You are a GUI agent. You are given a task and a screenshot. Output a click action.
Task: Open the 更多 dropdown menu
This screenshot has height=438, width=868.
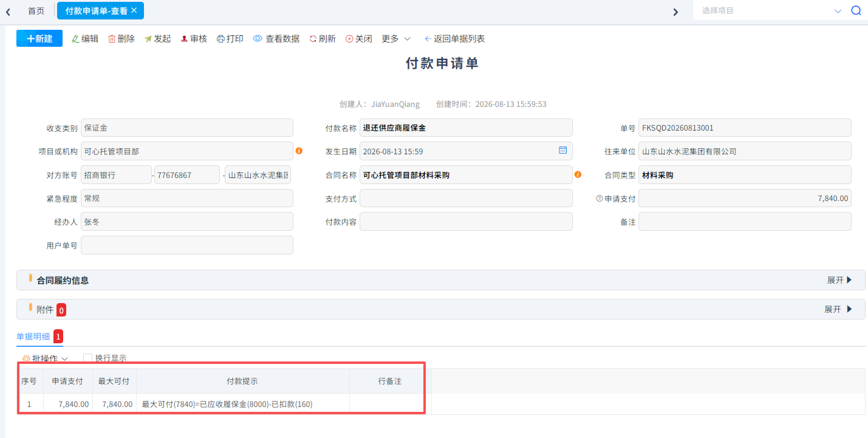point(396,38)
